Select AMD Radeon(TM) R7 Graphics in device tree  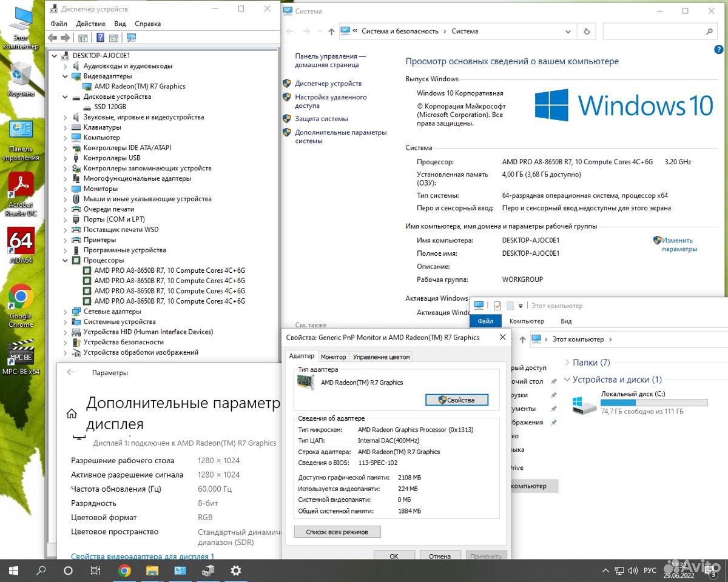(x=140, y=87)
